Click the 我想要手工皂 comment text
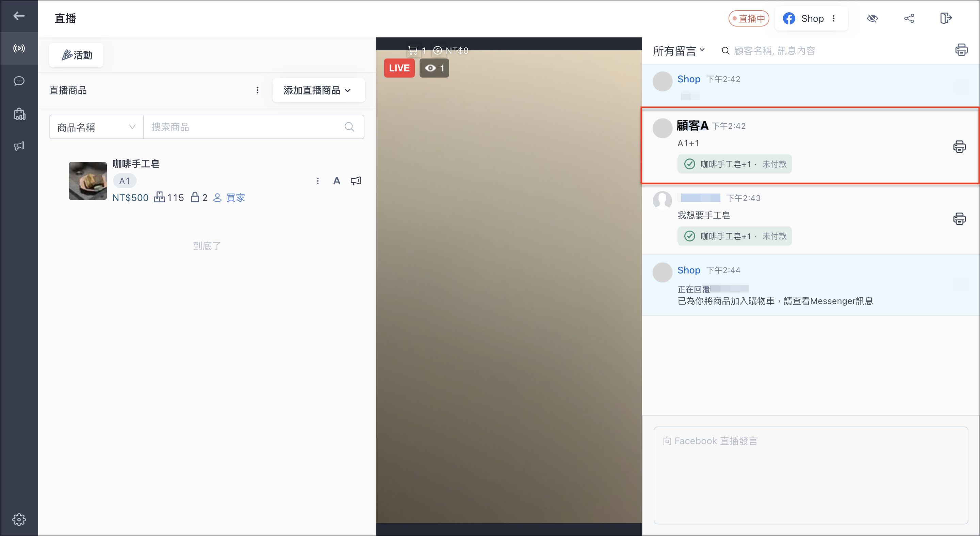The image size is (980, 536). (x=704, y=216)
